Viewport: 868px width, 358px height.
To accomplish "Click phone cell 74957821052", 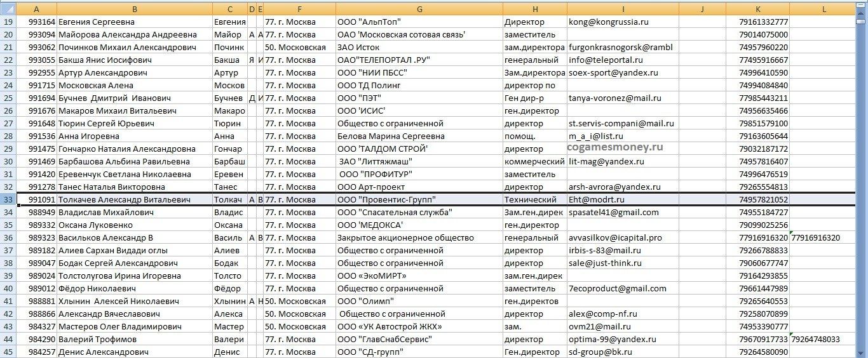I will tap(758, 199).
